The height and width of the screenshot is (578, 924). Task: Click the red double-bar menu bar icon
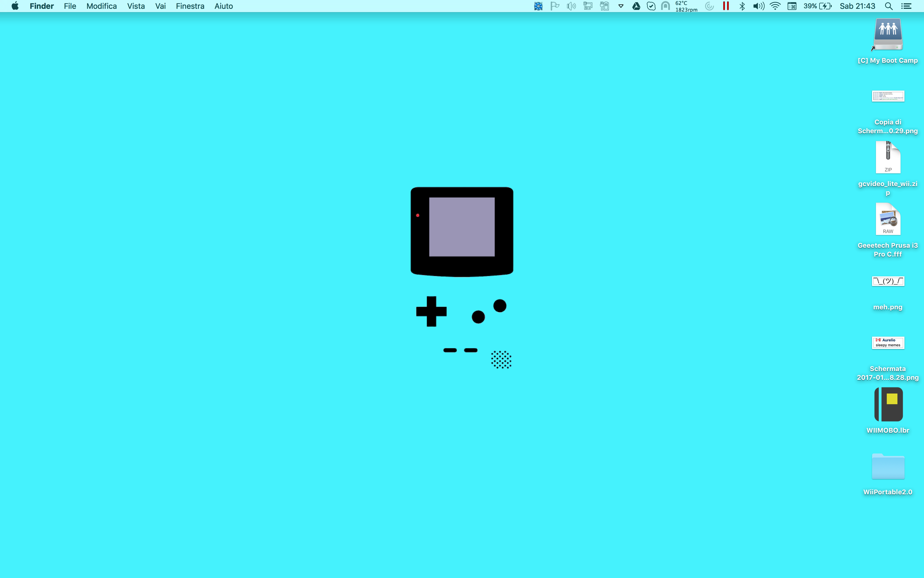tap(726, 6)
